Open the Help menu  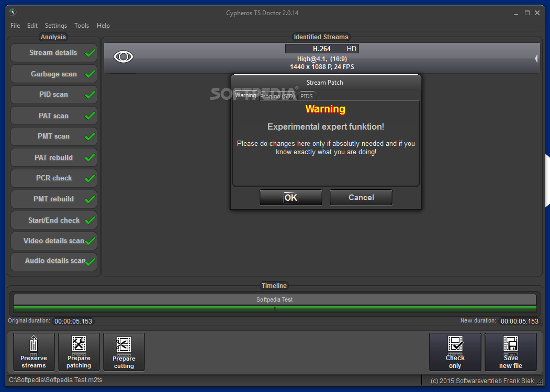pyautogui.click(x=103, y=26)
